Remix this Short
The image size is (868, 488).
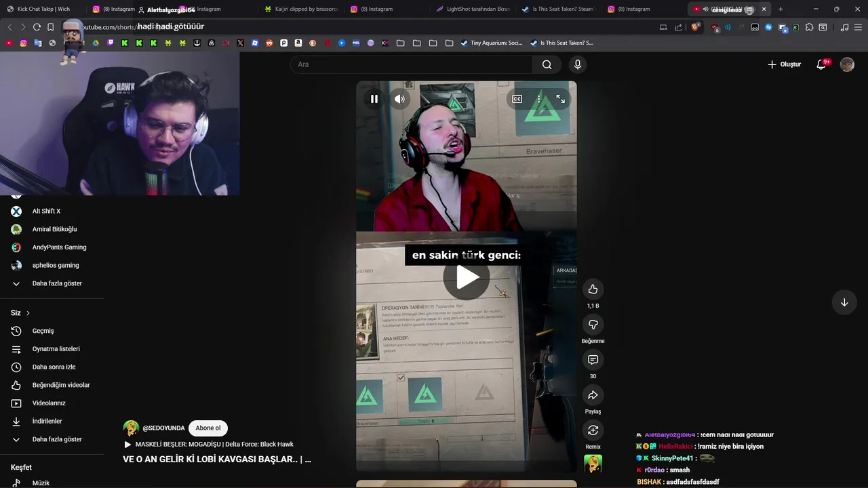pos(593,430)
